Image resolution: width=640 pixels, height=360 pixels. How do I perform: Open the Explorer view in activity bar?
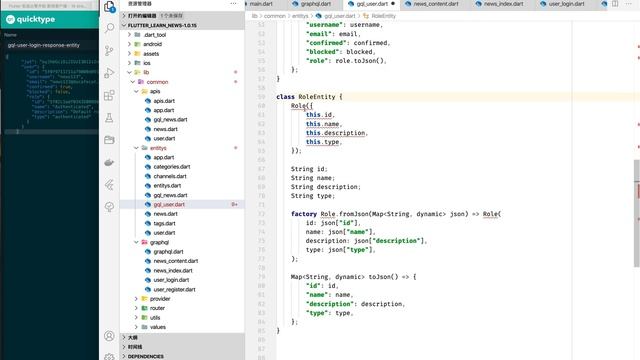[109, 7]
